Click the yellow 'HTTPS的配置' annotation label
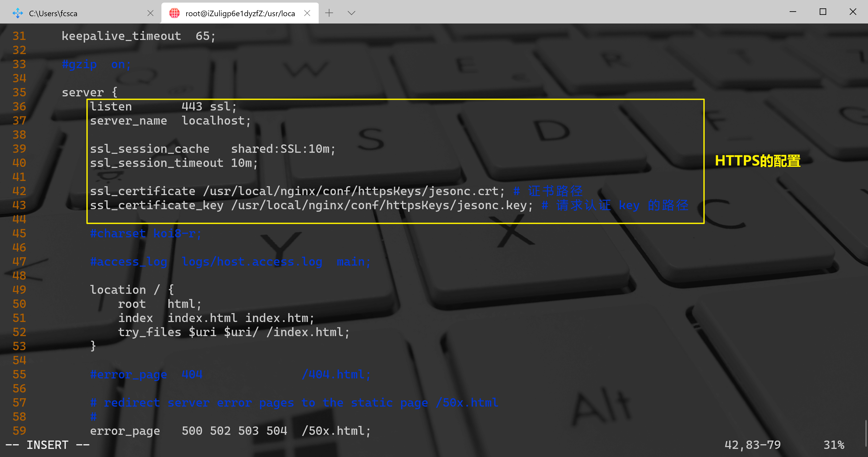The height and width of the screenshot is (457, 868). 758,161
